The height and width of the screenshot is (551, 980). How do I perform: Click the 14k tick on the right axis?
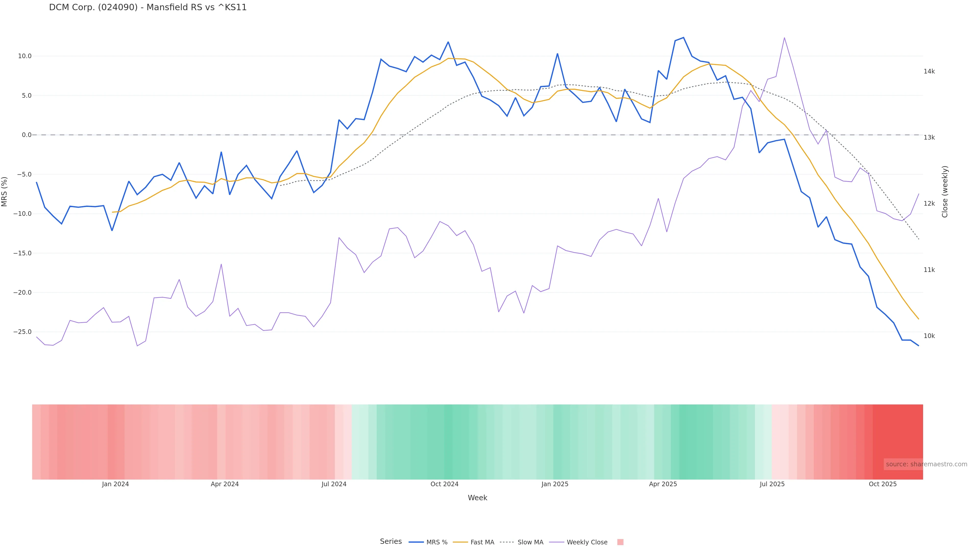point(929,71)
